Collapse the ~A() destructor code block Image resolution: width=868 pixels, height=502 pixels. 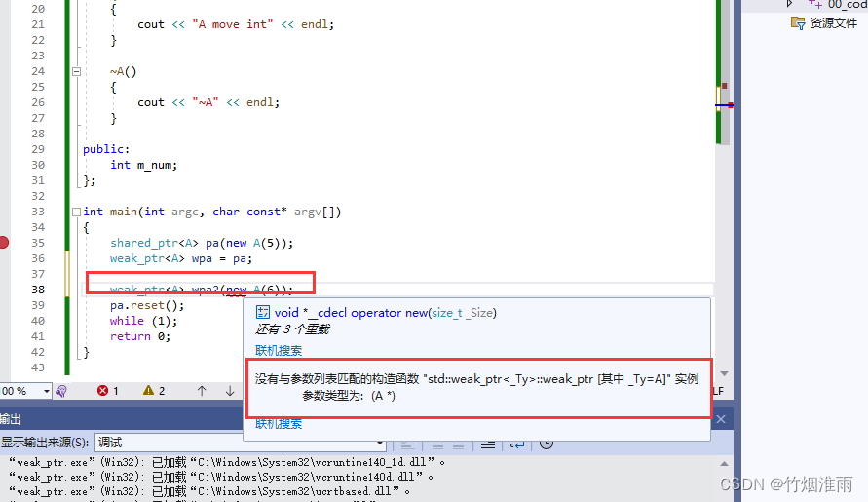[x=76, y=71]
